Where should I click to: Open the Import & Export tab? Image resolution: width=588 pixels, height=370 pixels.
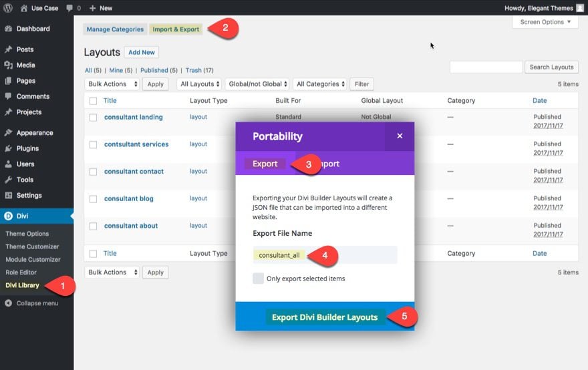tap(176, 29)
